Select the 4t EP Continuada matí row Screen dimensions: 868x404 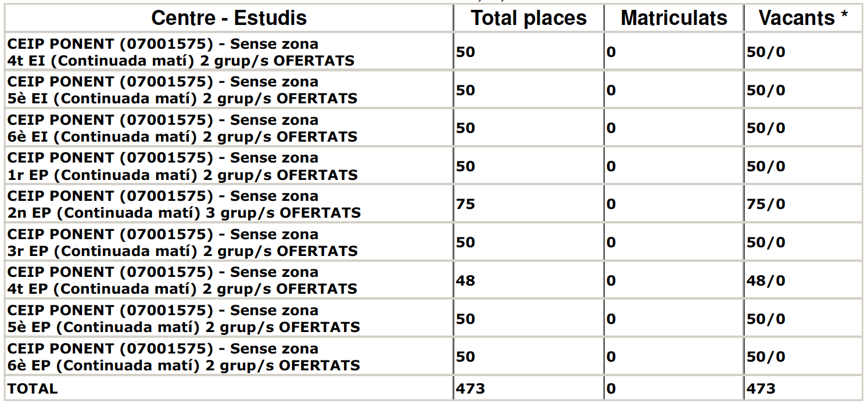[x=433, y=280]
